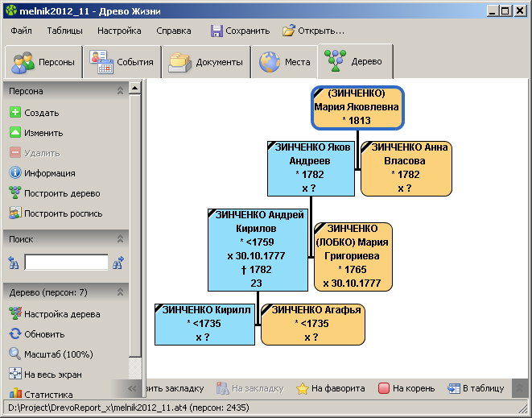
Task: Click the search next binoculars icon
Action: (118, 263)
